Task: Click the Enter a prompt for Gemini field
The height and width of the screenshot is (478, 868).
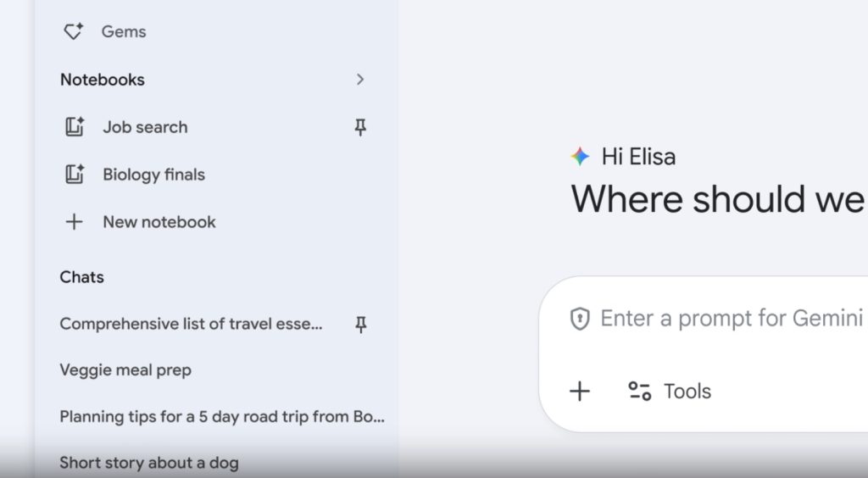Action: click(x=731, y=319)
